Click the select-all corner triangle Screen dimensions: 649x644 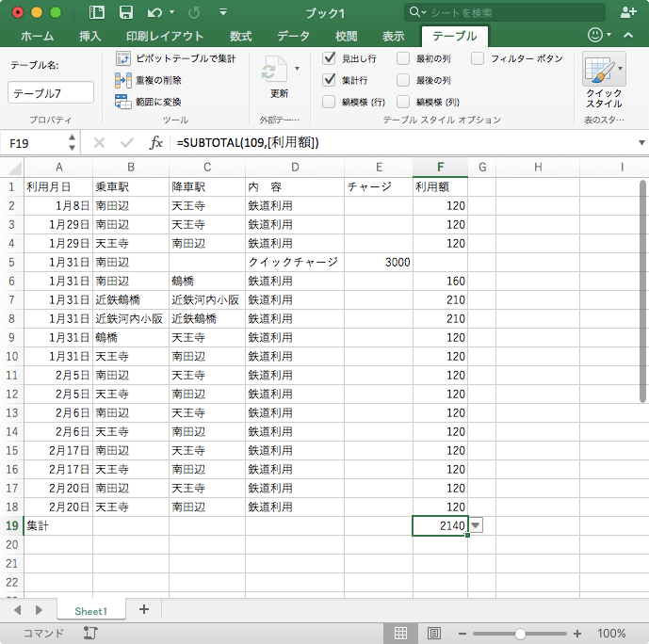[15, 168]
